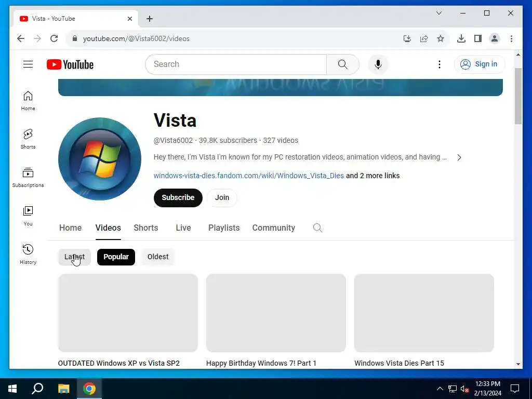View site information lock icon
This screenshot has width=532, height=399.
pyautogui.click(x=75, y=38)
